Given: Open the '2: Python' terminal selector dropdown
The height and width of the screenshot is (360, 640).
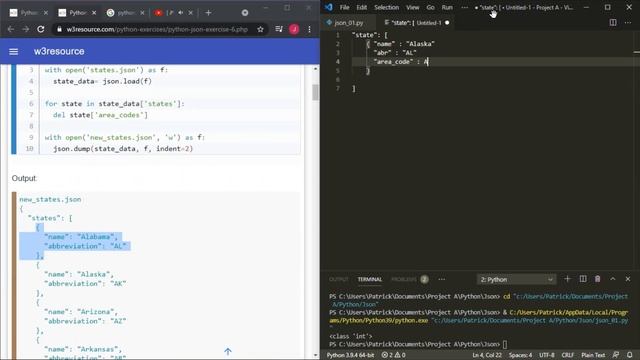Looking at the screenshot, I should point(516,280).
